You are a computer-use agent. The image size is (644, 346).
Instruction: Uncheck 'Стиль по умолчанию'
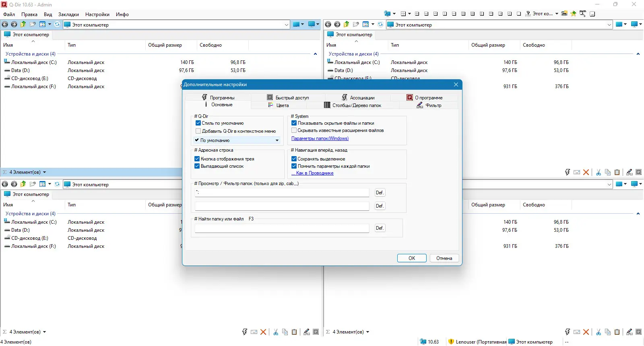point(198,123)
